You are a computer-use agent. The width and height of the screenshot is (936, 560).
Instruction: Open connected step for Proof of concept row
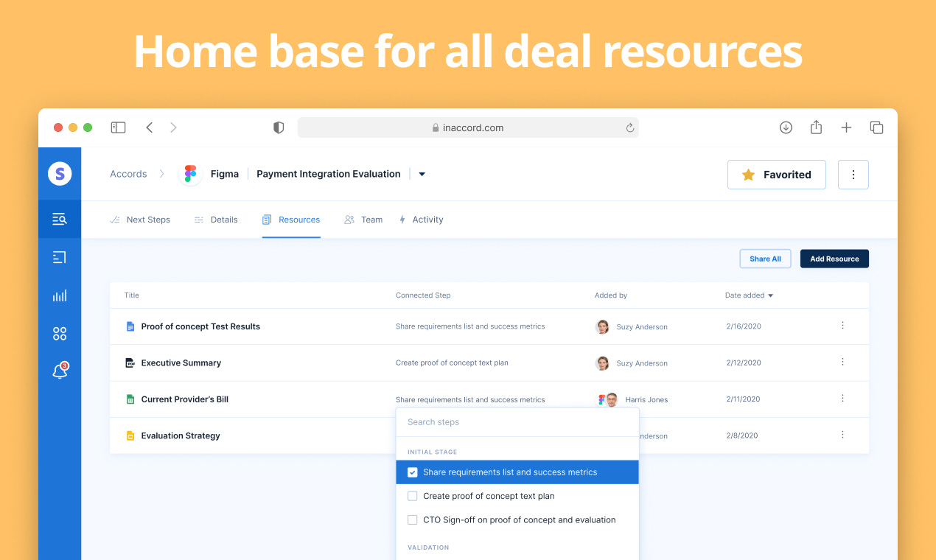click(x=470, y=326)
